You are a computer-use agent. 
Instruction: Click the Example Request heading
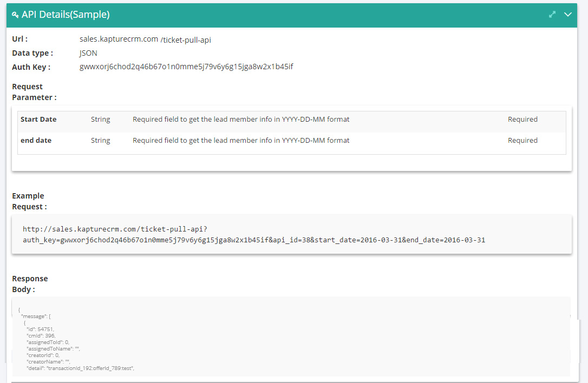(29, 201)
